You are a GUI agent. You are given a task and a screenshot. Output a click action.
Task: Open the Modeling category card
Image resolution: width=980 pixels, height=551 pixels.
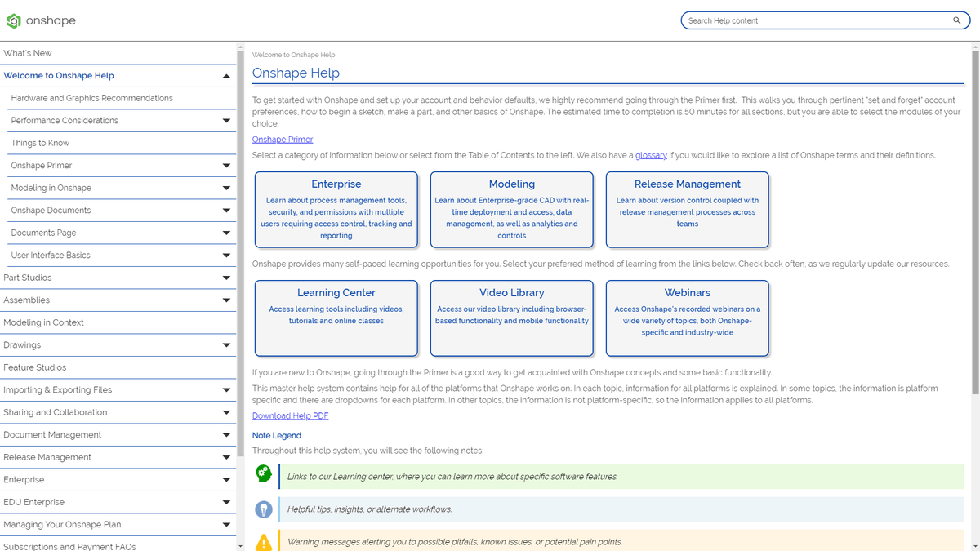point(512,210)
